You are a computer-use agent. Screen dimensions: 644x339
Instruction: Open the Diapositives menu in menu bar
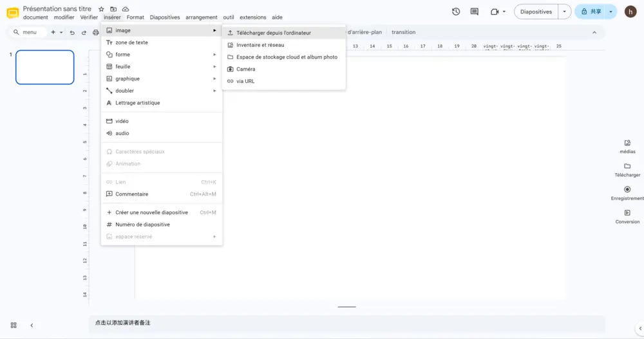coord(165,17)
